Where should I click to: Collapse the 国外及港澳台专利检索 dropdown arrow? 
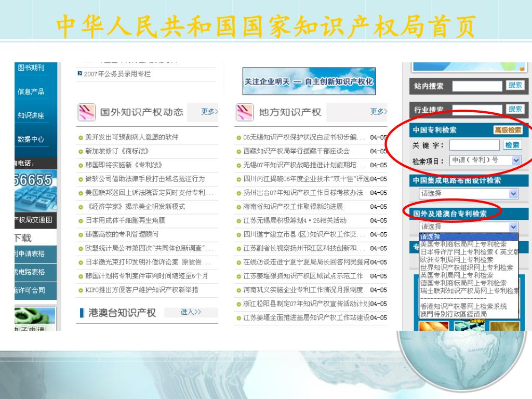513,227
